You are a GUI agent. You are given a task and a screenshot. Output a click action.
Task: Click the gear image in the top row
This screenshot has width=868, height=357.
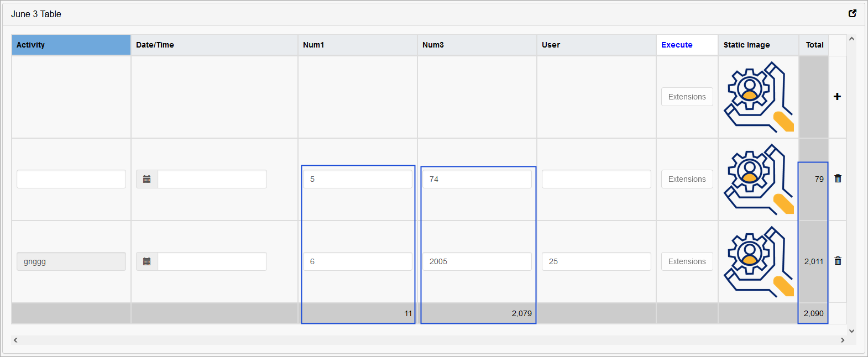coord(758,97)
